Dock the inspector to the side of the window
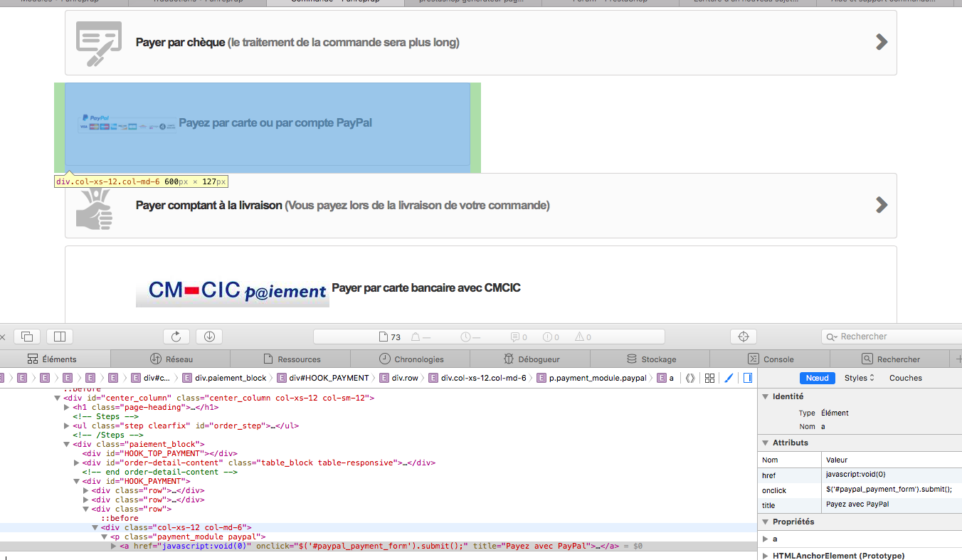 [60, 337]
